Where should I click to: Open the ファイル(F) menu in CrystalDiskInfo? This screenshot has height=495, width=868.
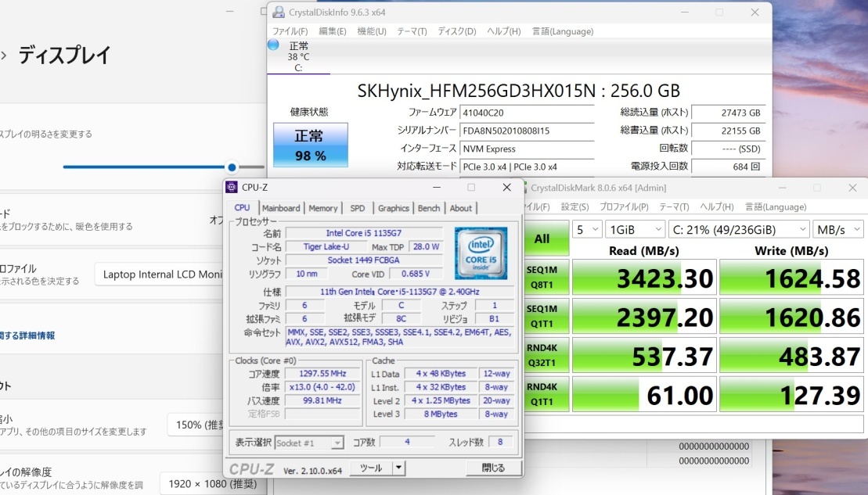pyautogui.click(x=290, y=31)
